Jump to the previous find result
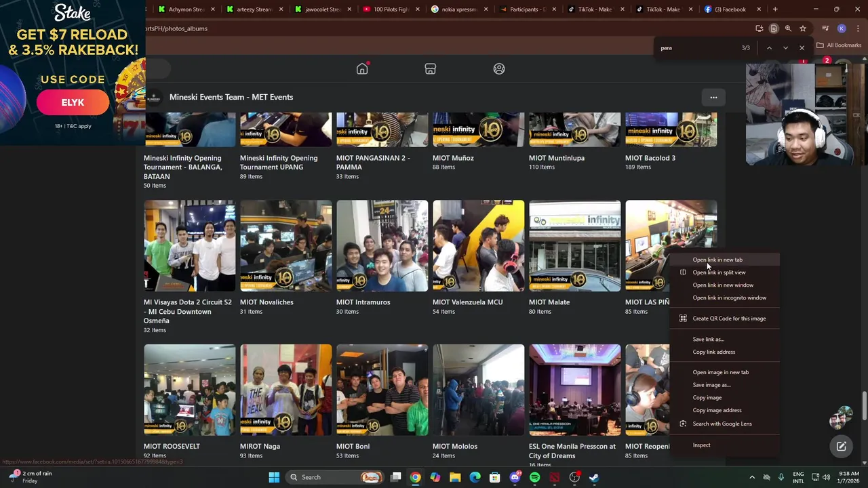The width and height of the screenshot is (868, 488). [769, 48]
